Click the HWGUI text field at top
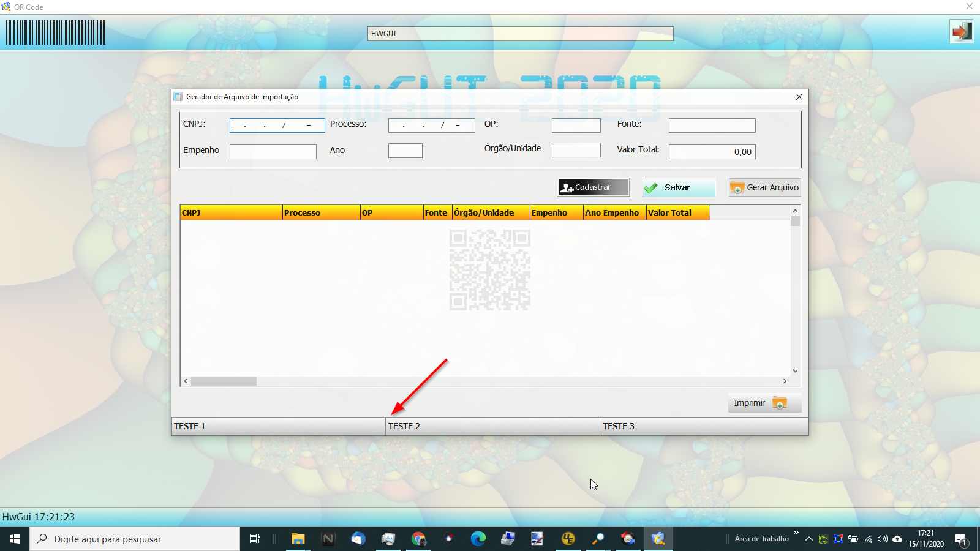This screenshot has width=980, height=551. tap(521, 34)
